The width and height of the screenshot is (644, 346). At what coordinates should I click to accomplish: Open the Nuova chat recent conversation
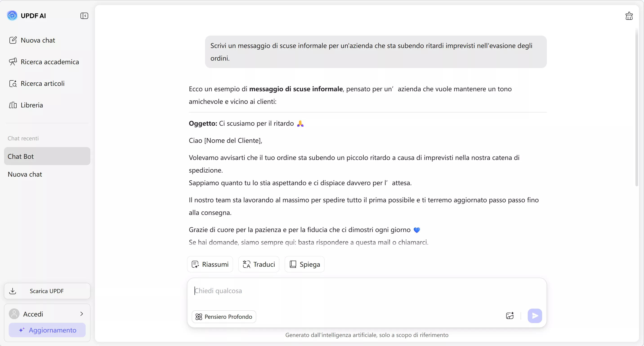click(25, 174)
